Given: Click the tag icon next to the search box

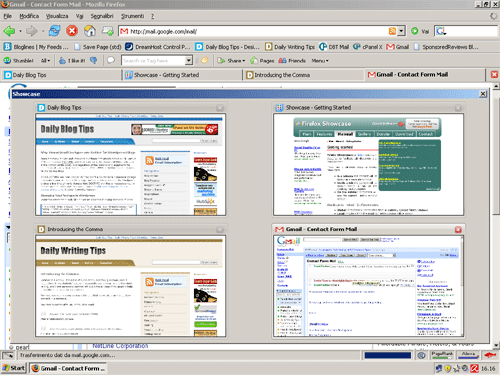Looking at the screenshot, I should point(204,60).
